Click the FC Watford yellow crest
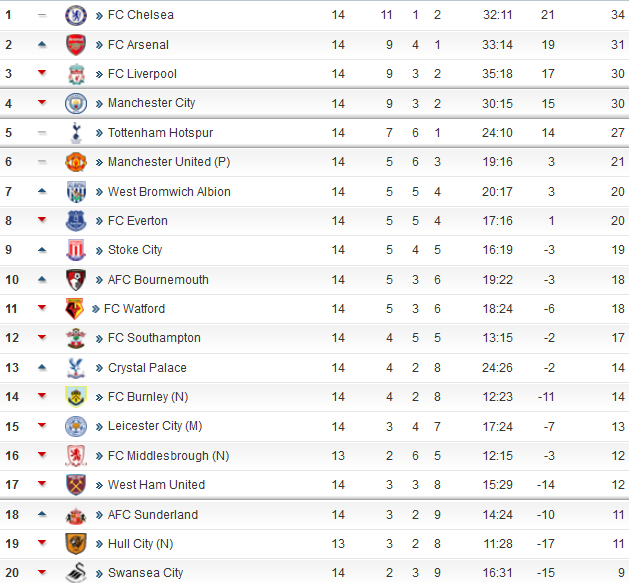 pos(74,309)
